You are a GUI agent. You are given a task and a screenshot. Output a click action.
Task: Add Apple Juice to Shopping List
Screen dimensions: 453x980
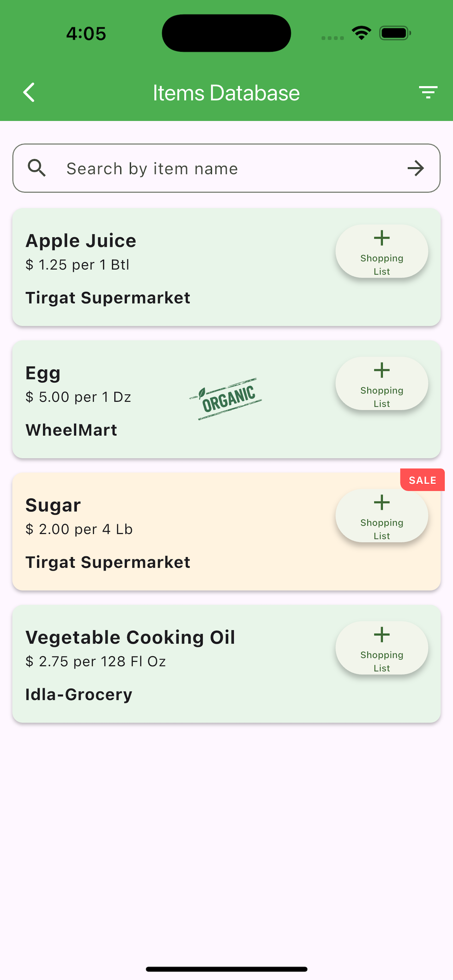(x=381, y=251)
